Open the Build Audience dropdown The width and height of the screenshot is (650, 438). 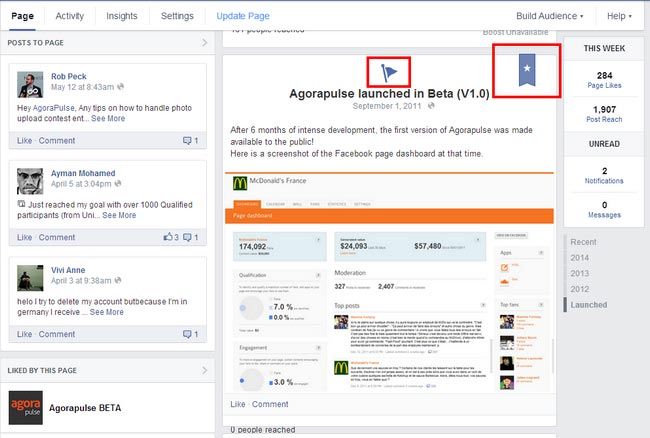tap(550, 16)
